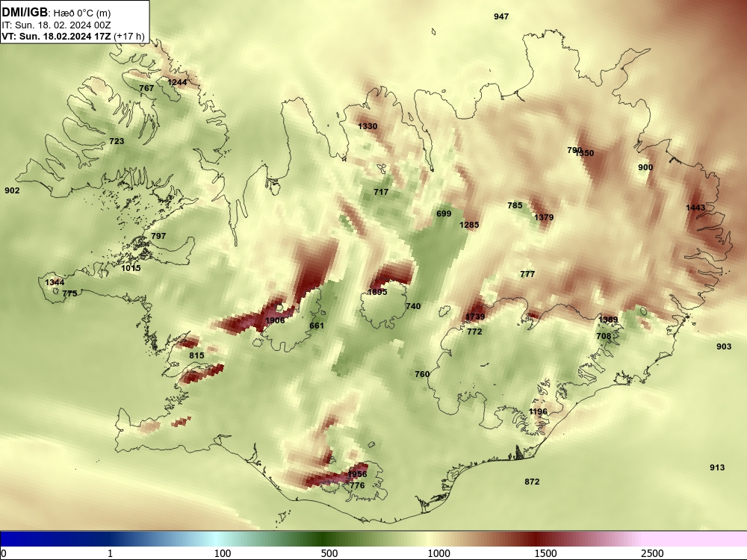
Task: Click the 1330 value label
Action: [368, 126]
